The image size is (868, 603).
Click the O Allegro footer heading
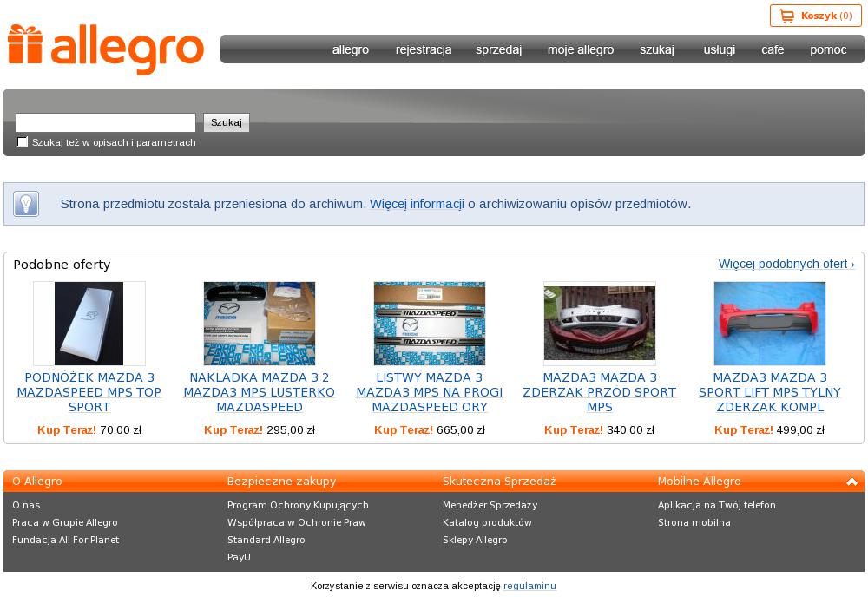[x=37, y=482]
